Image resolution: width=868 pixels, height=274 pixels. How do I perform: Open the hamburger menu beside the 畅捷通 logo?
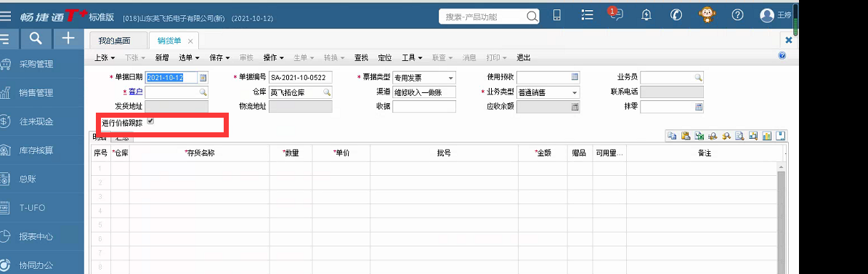click(6, 15)
